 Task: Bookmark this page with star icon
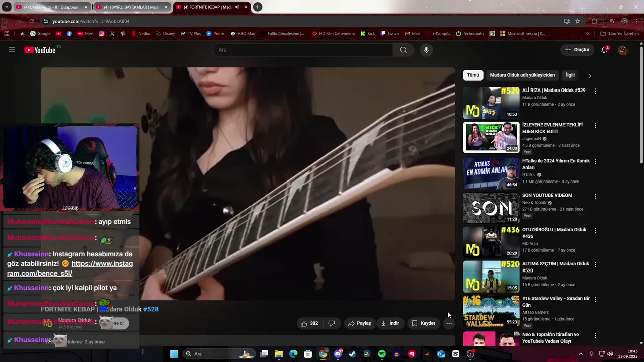(578, 21)
